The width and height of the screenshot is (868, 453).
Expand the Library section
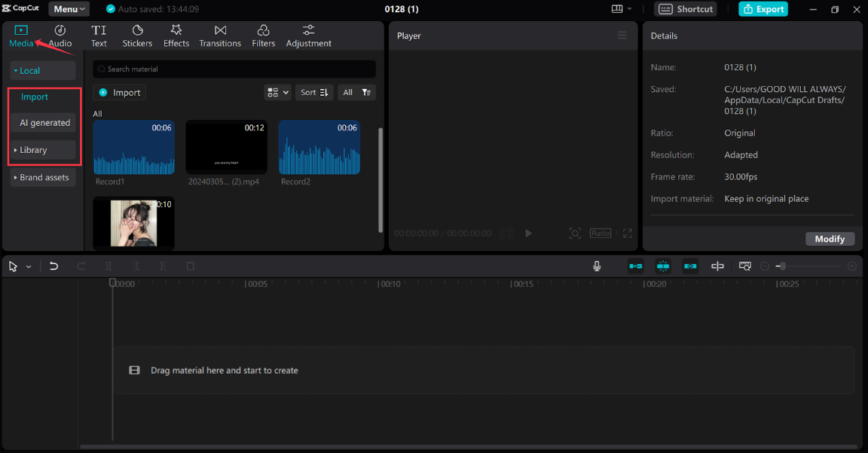(x=43, y=150)
